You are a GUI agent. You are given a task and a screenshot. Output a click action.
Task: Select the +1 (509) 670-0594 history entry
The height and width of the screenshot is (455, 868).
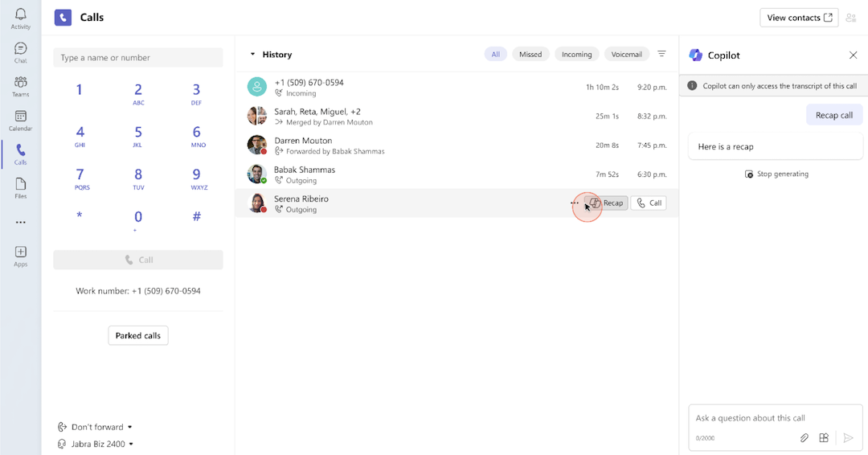[x=457, y=87]
